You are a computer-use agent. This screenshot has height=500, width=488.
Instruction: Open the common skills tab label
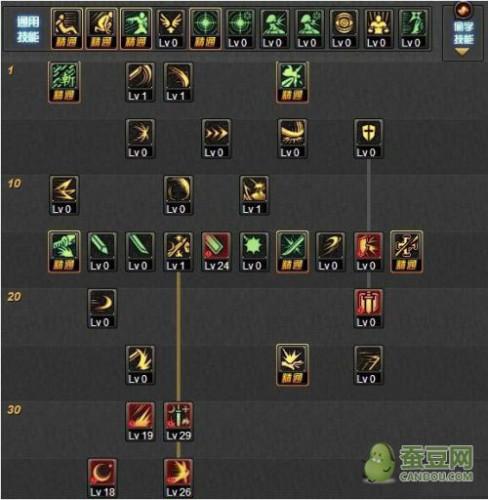(28, 30)
